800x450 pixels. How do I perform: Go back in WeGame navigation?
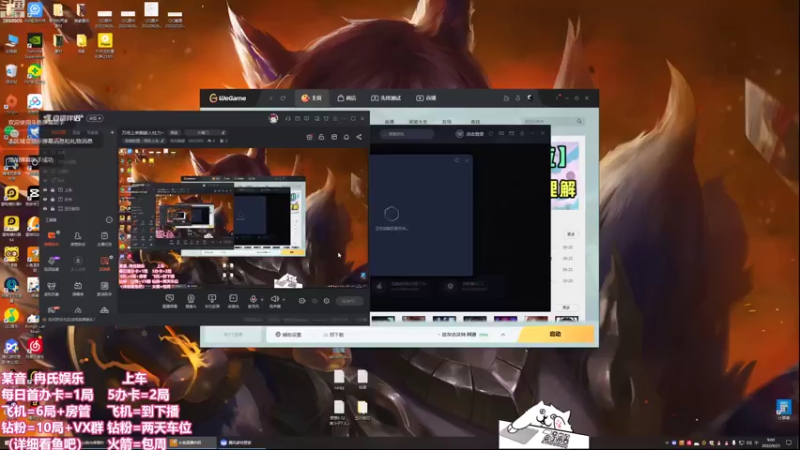click(271, 98)
